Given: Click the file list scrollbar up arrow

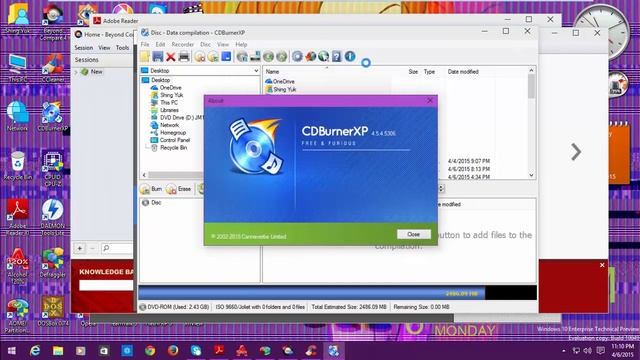Looking at the screenshot, I should point(531,70).
